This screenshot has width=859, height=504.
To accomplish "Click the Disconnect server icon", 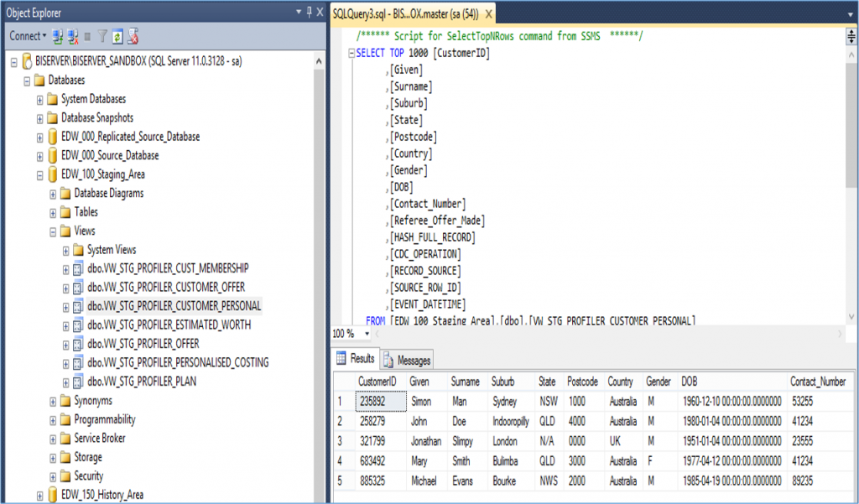I will tap(73, 36).
